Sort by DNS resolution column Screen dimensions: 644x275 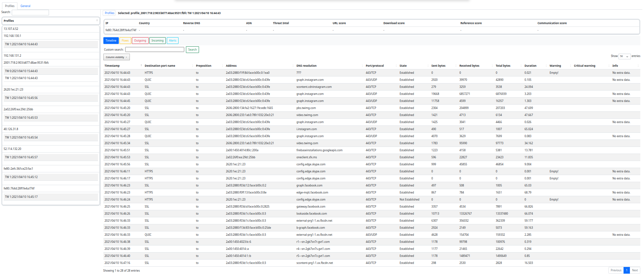coord(306,66)
